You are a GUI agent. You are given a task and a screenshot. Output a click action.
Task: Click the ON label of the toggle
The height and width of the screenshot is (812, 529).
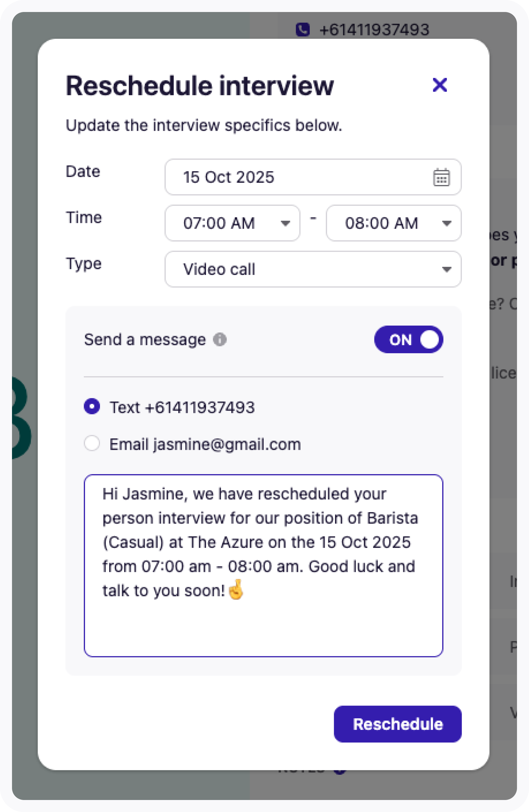400,340
